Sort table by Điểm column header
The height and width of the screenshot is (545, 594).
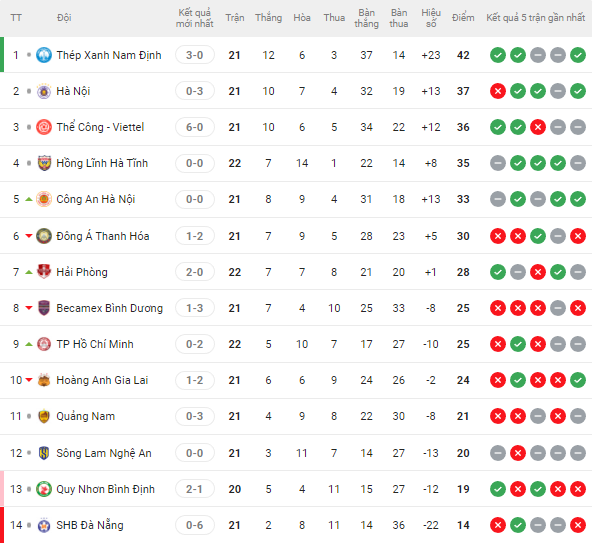coord(463,18)
